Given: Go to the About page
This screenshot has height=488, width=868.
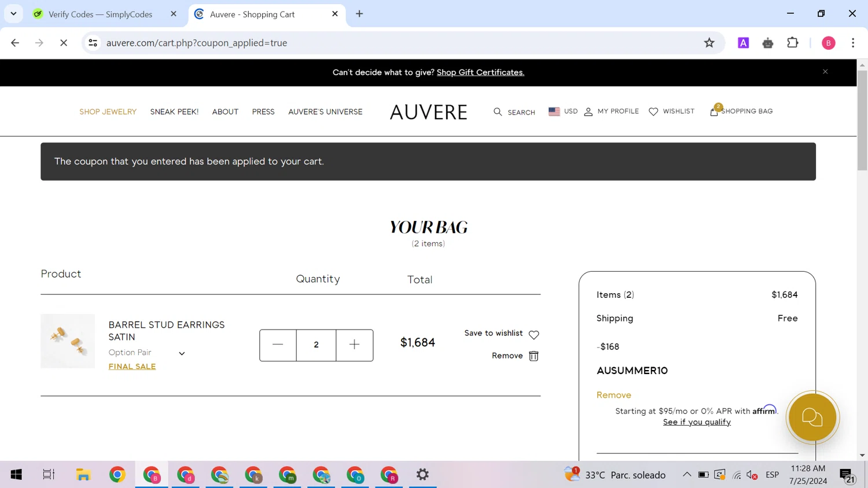Looking at the screenshot, I should [x=225, y=112].
